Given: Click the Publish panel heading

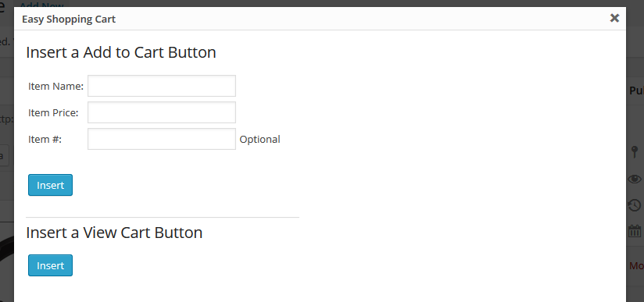Looking at the screenshot, I should pos(637,91).
